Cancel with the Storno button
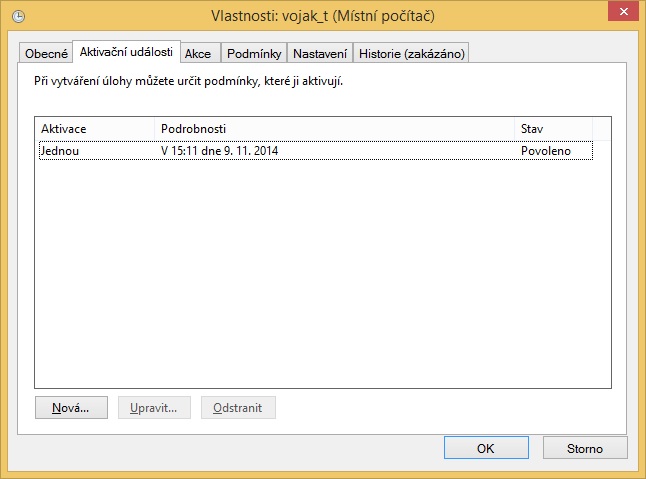This screenshot has width=646, height=479. [585, 448]
